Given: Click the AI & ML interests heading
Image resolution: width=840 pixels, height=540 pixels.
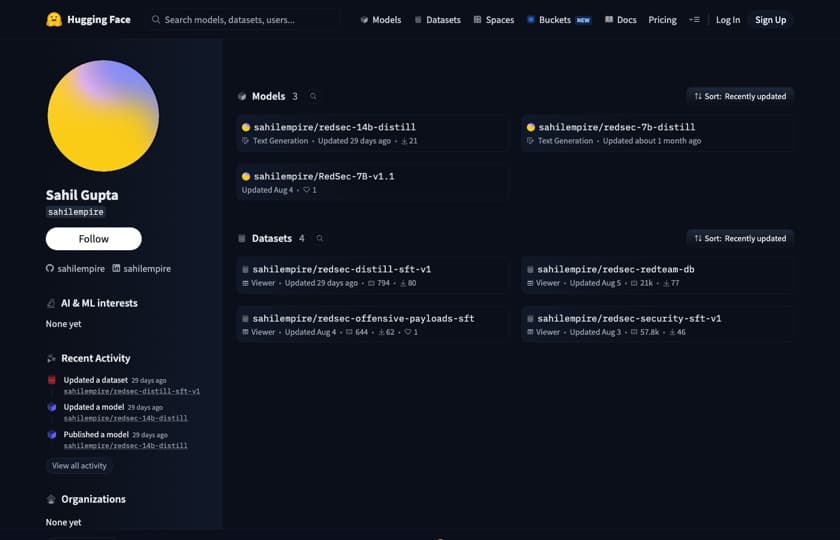Looking at the screenshot, I should pyautogui.click(x=99, y=303).
